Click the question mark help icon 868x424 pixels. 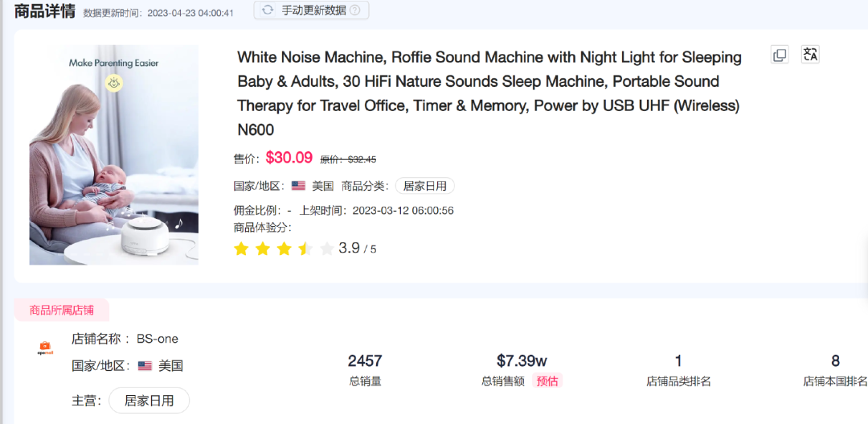354,10
